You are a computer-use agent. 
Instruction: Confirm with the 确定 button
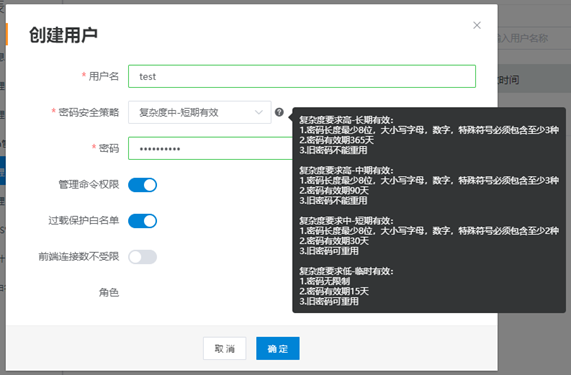pos(278,348)
